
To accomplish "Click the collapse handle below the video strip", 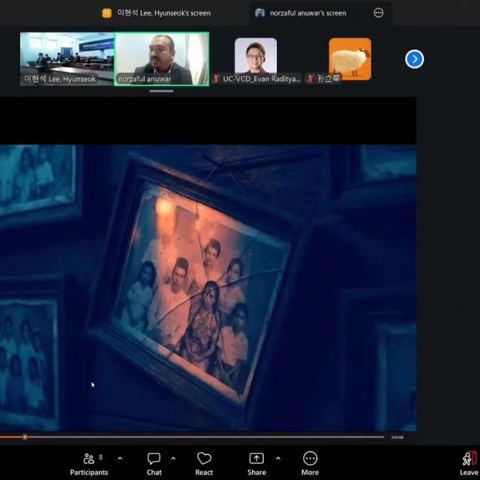I will [x=161, y=91].
